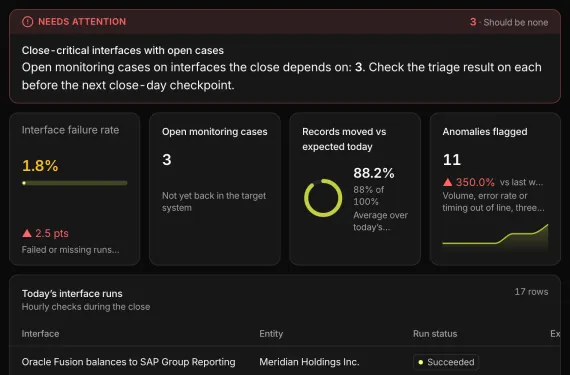This screenshot has height=375, width=570.
Task: Click the Anomalies flagged card title
Action: [485, 132]
